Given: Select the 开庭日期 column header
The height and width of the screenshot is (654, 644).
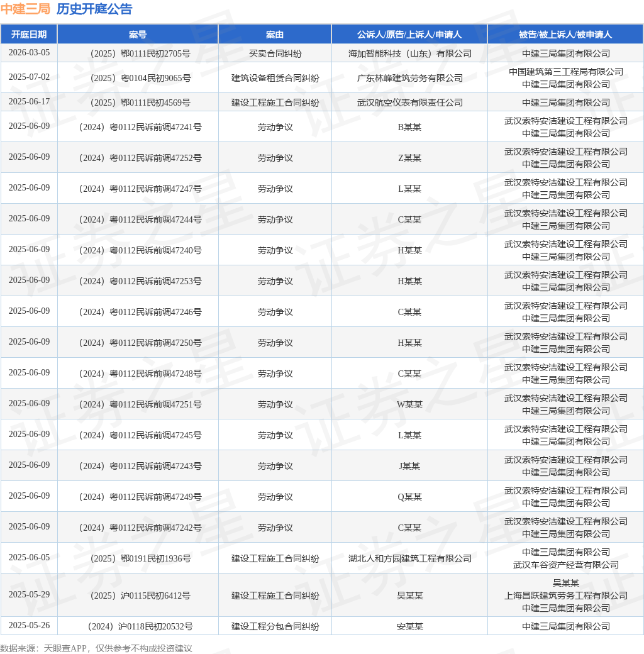Looking at the screenshot, I should pos(29,34).
